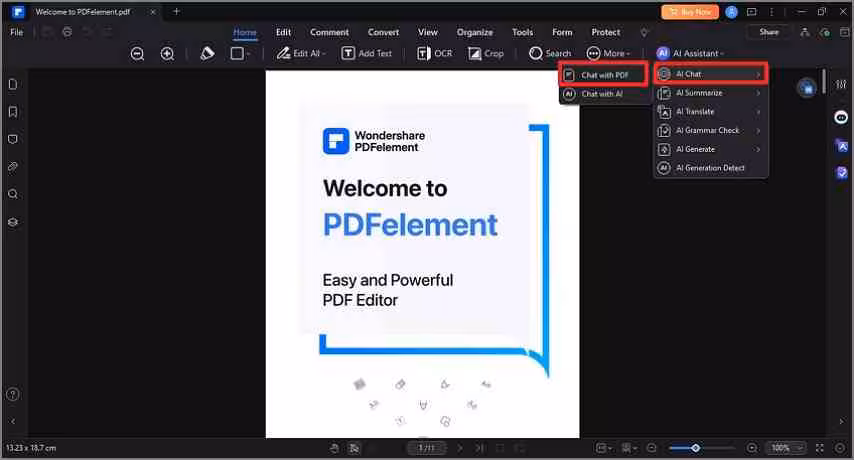Open the AI chatbot sidebar icon

tap(841, 118)
